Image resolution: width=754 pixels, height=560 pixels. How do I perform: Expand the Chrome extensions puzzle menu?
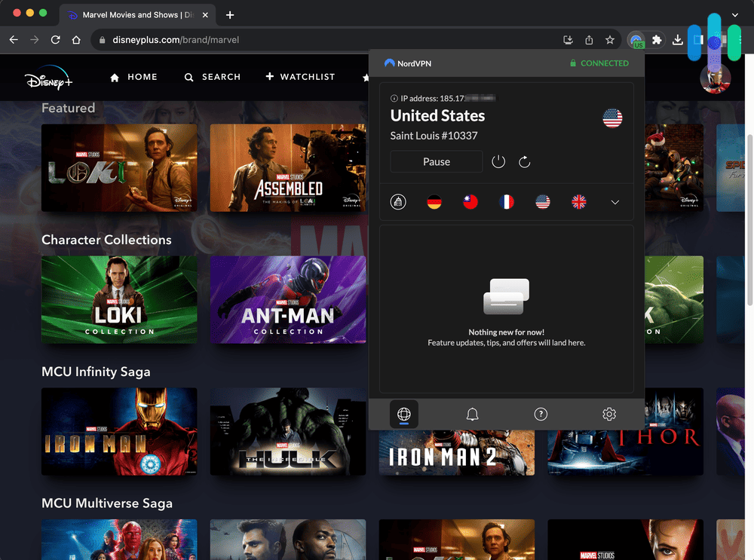(x=657, y=38)
